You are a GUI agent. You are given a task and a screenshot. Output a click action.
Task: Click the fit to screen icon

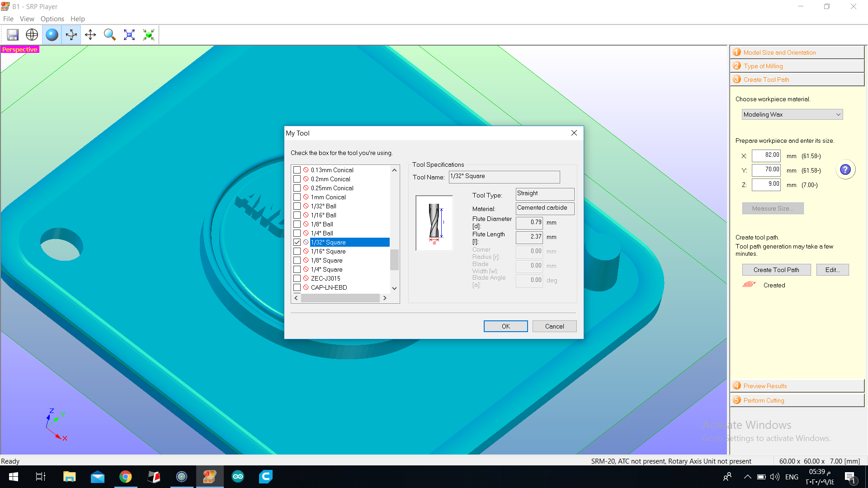pos(129,35)
